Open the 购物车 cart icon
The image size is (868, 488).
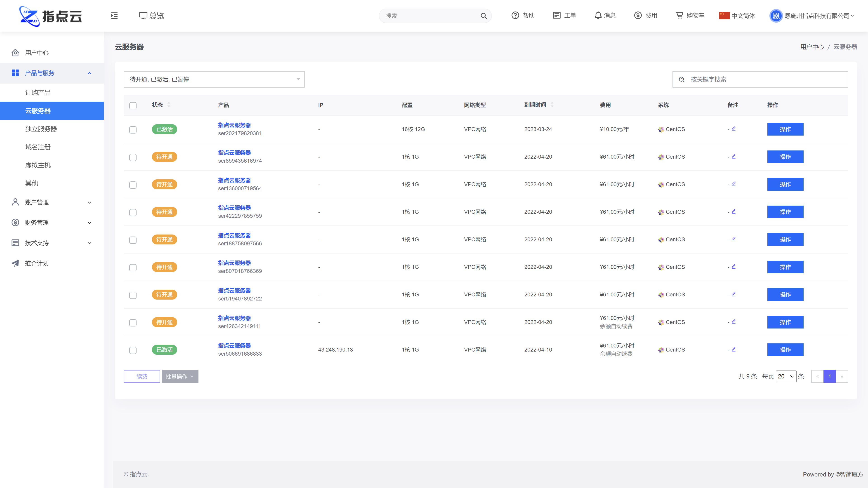click(679, 16)
